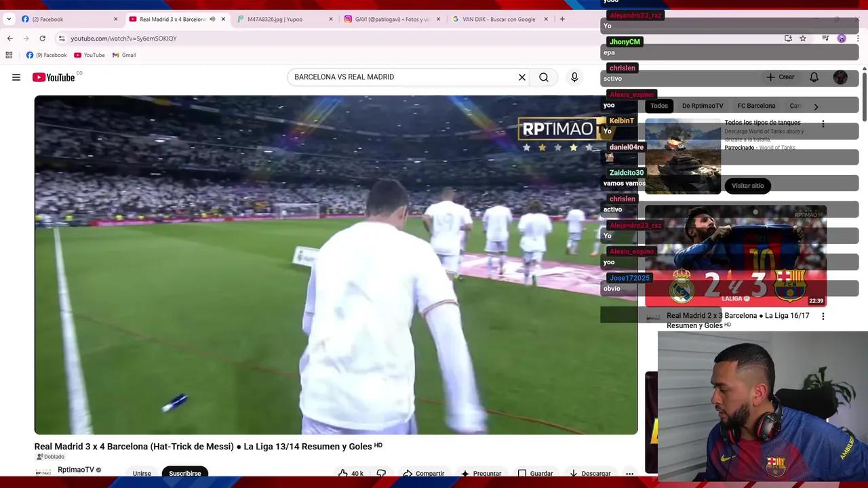Open the Real Madrid 2 x 3 Barcelona thumbnail

pyautogui.click(x=736, y=256)
